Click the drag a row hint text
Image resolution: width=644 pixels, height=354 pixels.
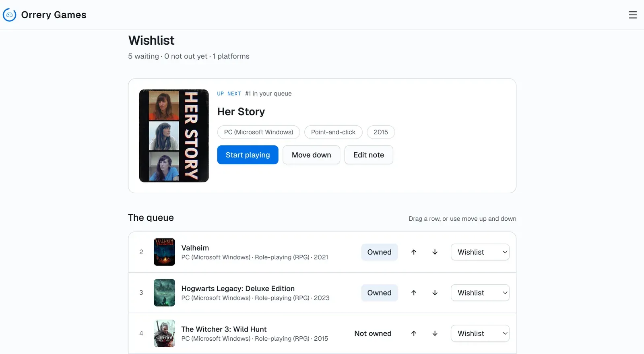click(462, 219)
